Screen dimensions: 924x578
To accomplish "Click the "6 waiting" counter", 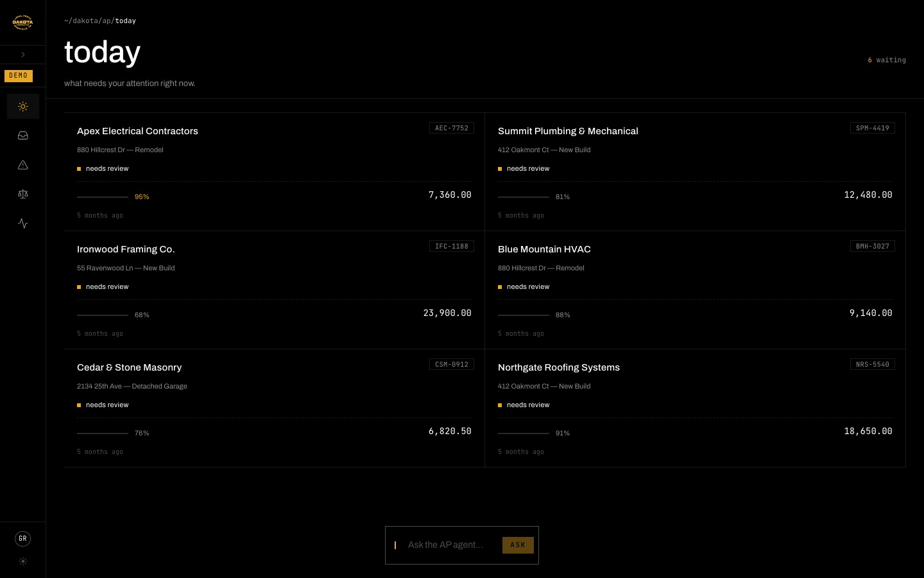I will (887, 60).
